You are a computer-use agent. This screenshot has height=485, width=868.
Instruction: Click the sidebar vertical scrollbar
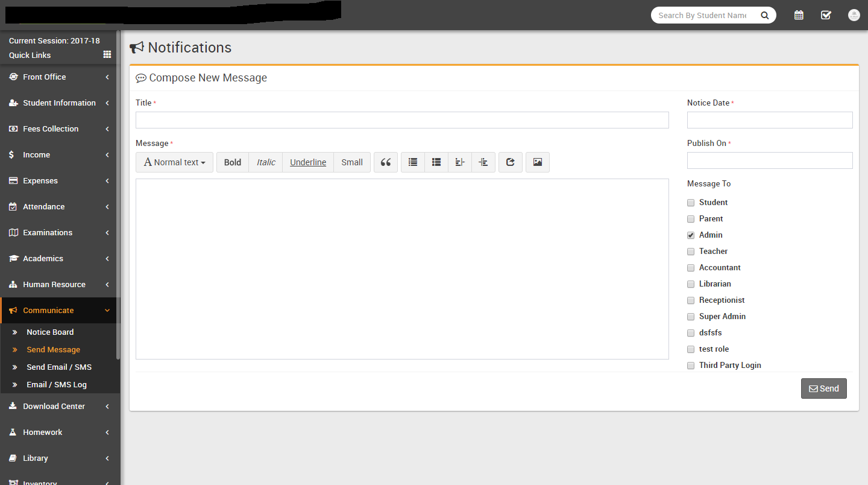[x=118, y=193]
